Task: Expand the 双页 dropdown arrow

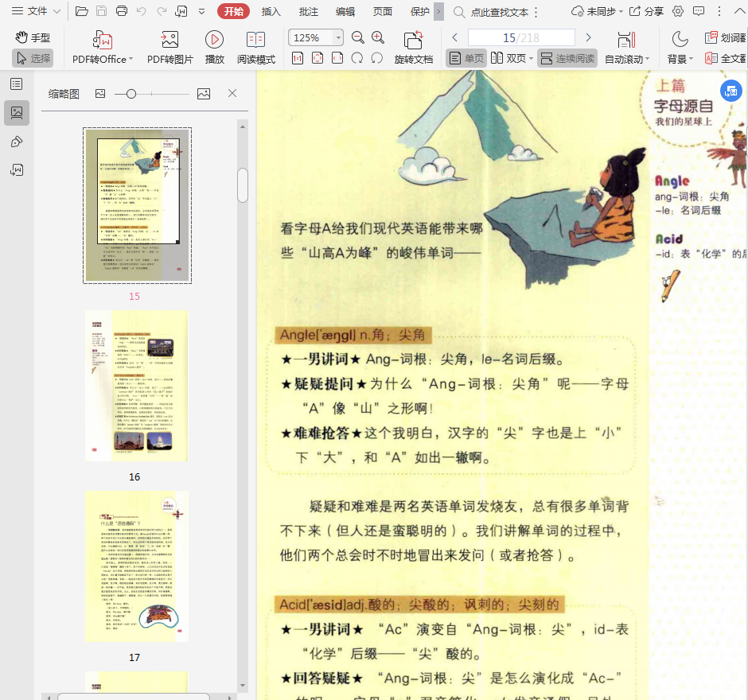Action: [x=531, y=59]
